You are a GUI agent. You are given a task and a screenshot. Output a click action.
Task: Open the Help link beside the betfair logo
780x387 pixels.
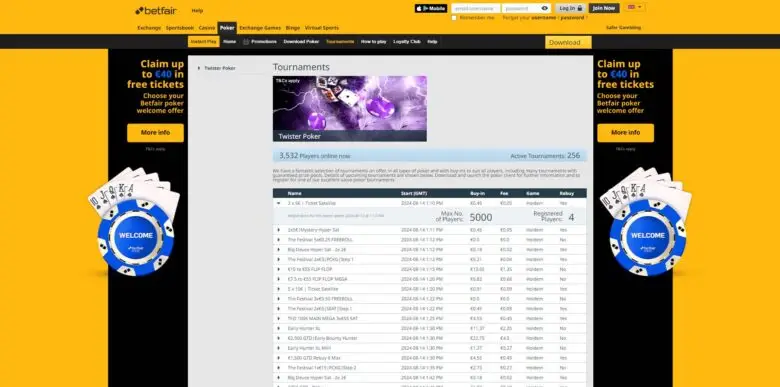[x=197, y=10]
